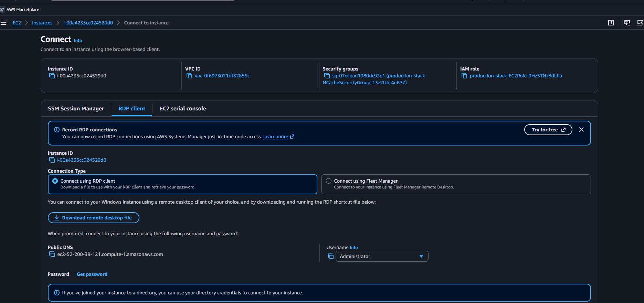Open instance i-00a4235cc024529d0 breadcrumb
Viewport: 644px width, 303px height.
point(88,23)
